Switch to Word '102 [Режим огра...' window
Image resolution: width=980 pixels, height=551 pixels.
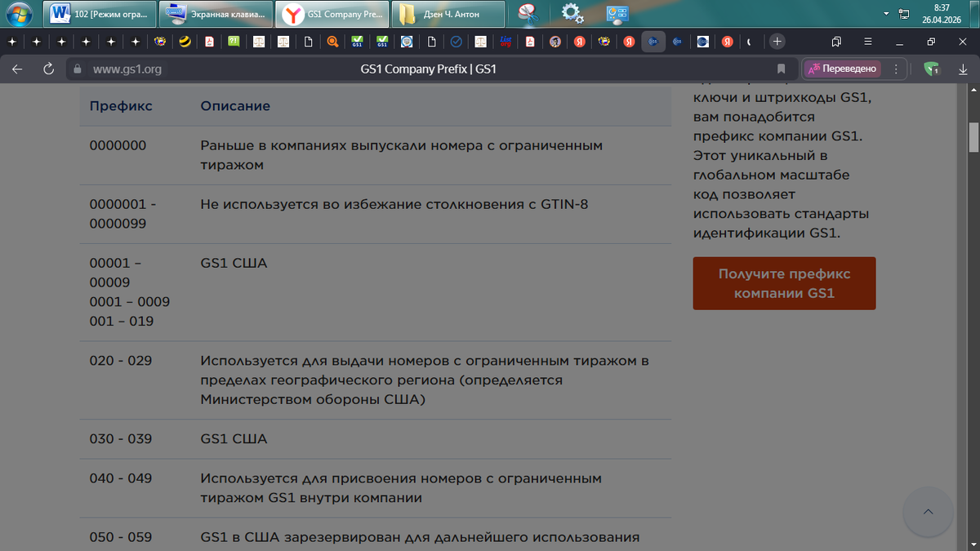(x=98, y=14)
